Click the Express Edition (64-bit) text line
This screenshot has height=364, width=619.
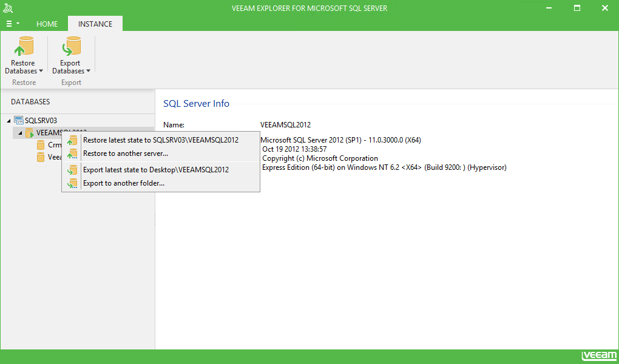coord(384,167)
